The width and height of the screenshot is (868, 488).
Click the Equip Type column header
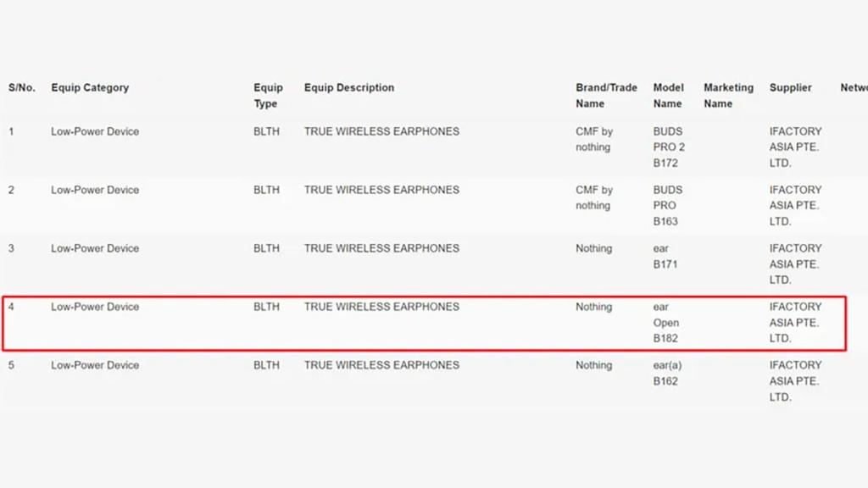(x=268, y=96)
